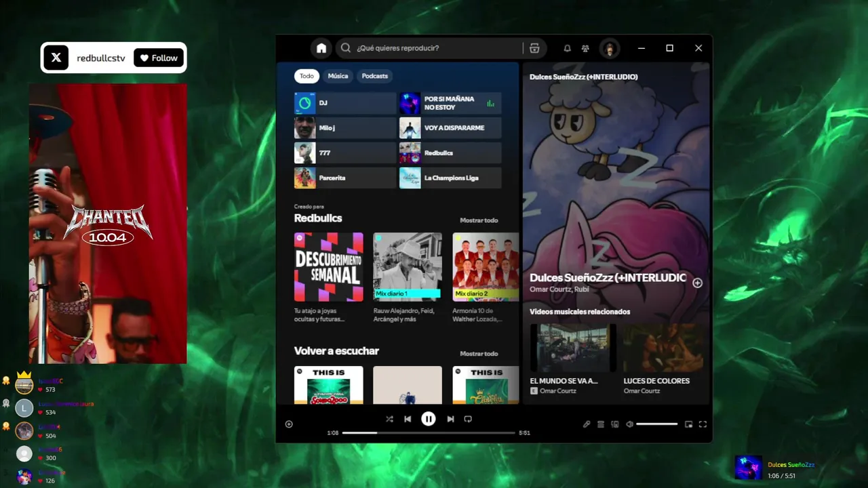Image resolution: width=868 pixels, height=488 pixels.
Task: Open the mini player icon
Action: (688, 424)
